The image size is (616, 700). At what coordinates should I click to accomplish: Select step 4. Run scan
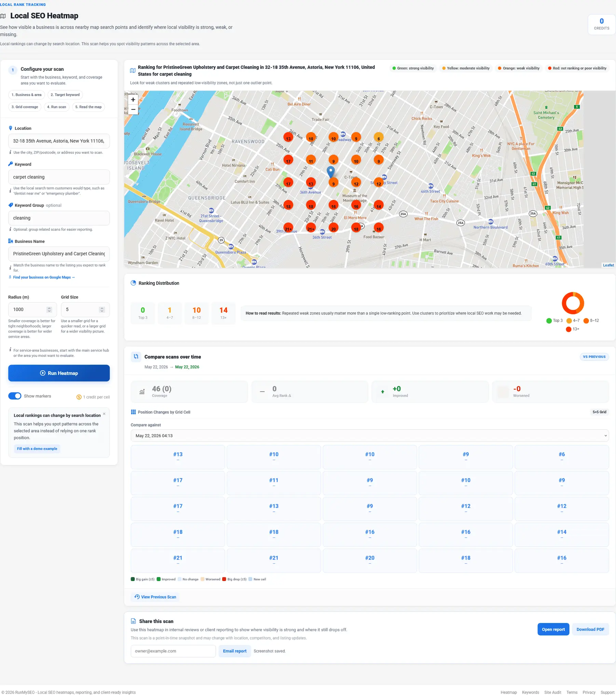(56, 107)
